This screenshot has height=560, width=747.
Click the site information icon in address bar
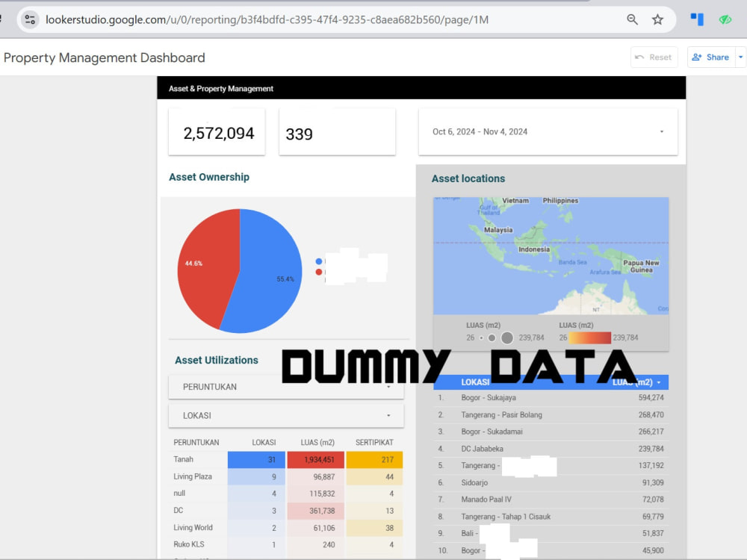coord(30,19)
